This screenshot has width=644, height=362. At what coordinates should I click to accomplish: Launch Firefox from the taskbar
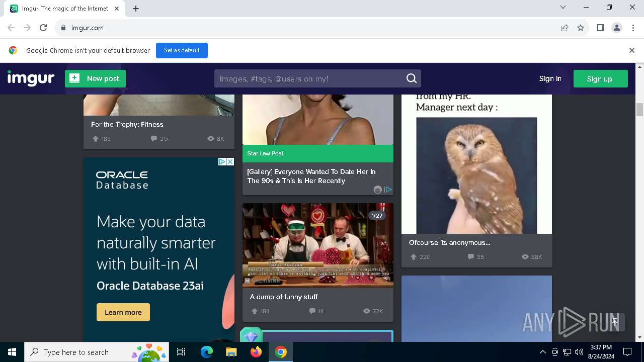(256, 352)
